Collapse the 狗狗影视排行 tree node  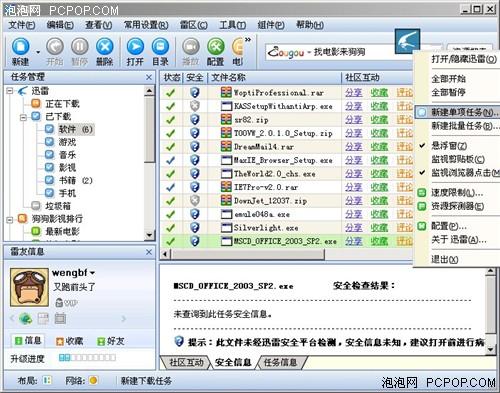click(10, 219)
